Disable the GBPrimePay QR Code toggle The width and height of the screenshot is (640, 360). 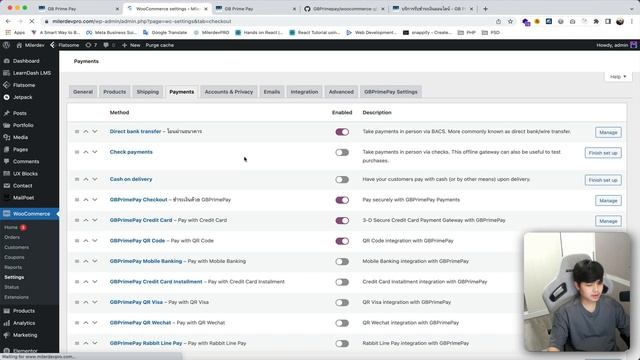[342, 241]
